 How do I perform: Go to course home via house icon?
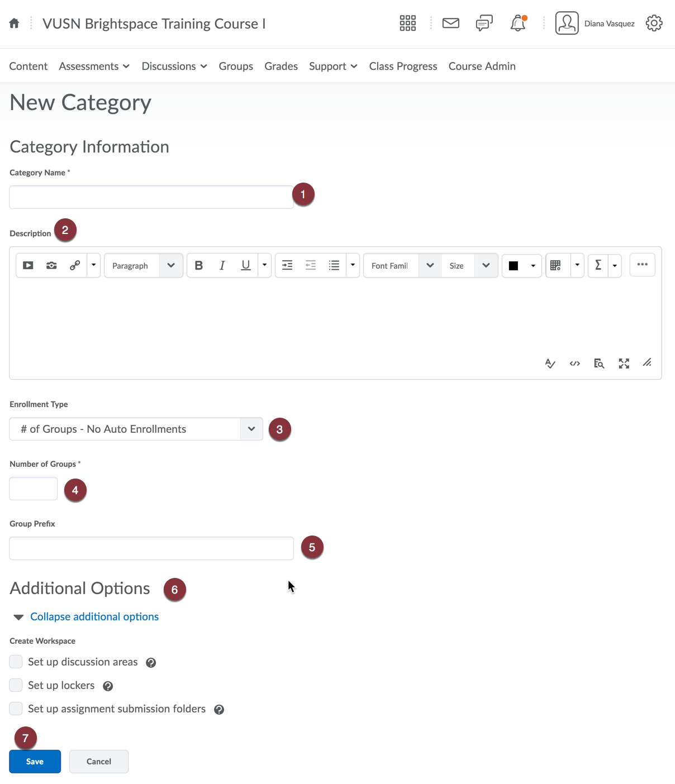pyautogui.click(x=15, y=23)
